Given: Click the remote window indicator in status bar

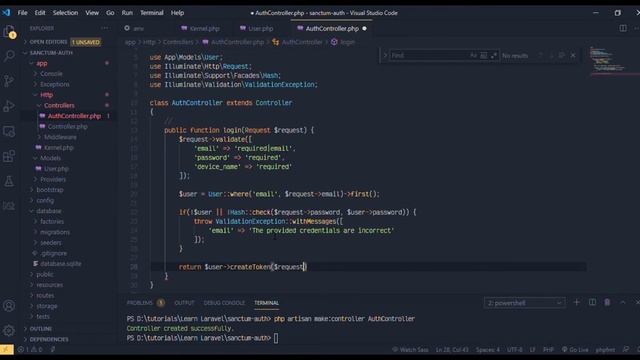Looking at the screenshot, I should point(7,349).
